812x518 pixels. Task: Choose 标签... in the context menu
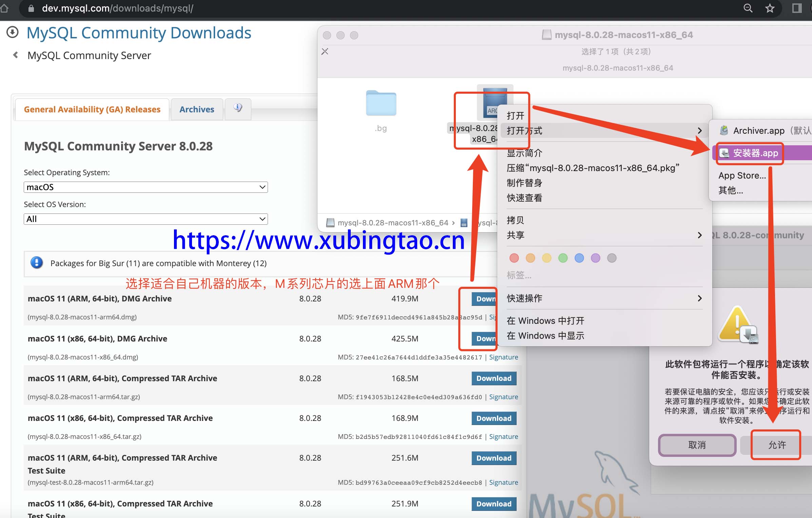pos(519,275)
